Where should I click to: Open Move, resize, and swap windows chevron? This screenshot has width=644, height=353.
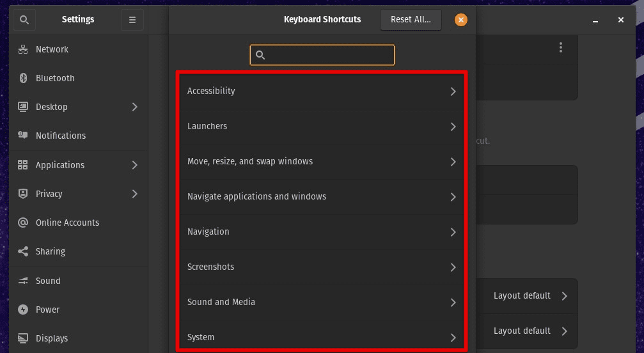click(453, 162)
